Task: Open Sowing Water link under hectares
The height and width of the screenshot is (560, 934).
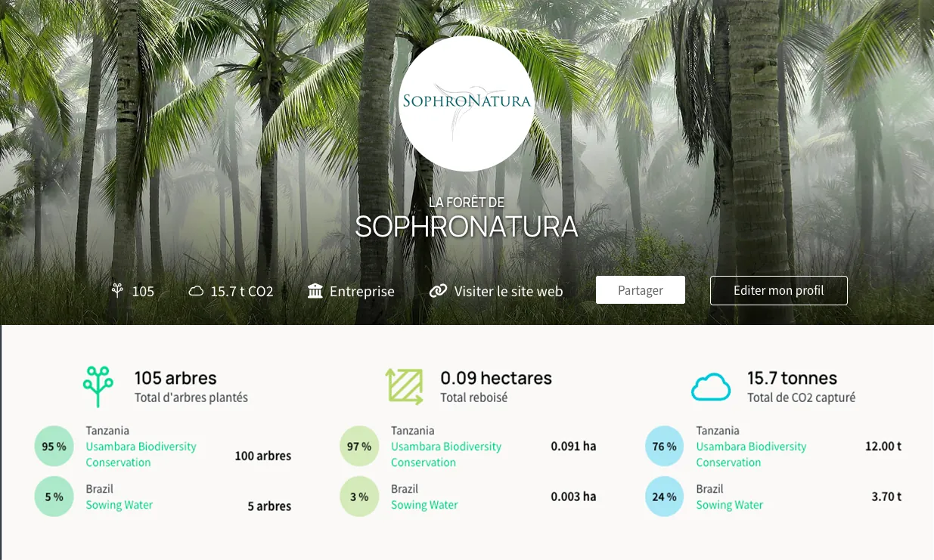Action: pos(424,505)
